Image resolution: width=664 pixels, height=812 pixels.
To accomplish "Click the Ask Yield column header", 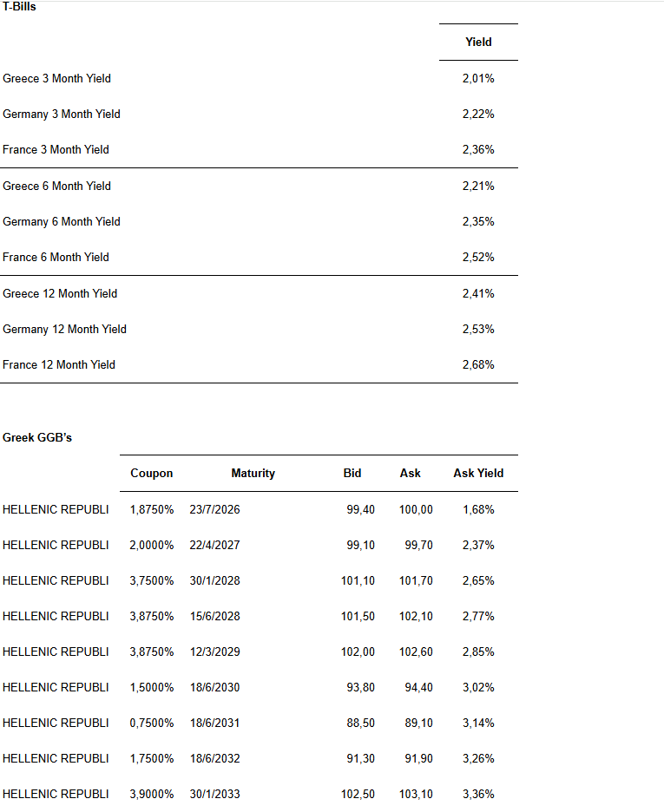I will [478, 474].
